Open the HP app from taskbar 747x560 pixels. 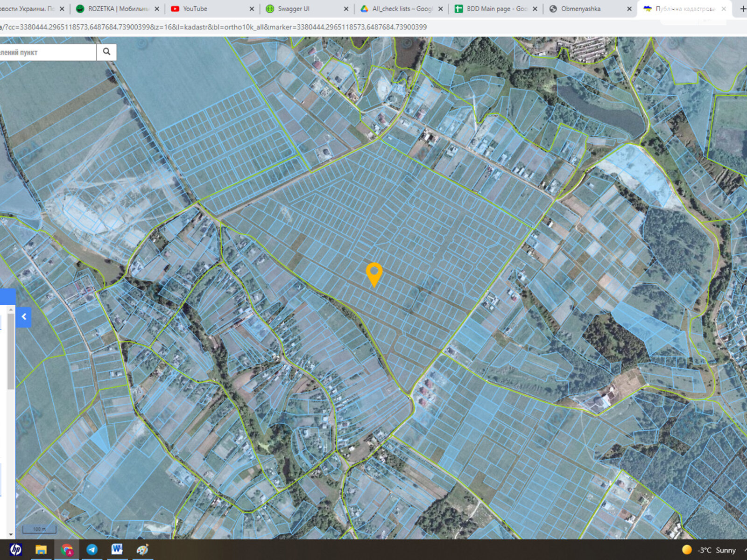pyautogui.click(x=15, y=550)
